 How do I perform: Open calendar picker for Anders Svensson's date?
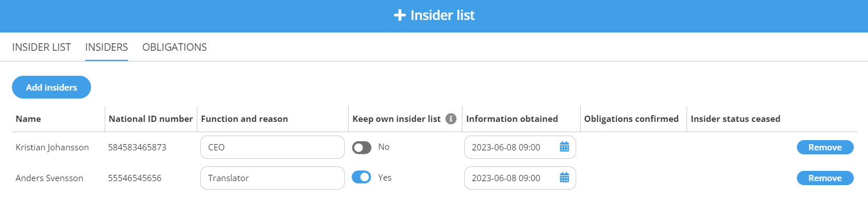pyautogui.click(x=564, y=178)
